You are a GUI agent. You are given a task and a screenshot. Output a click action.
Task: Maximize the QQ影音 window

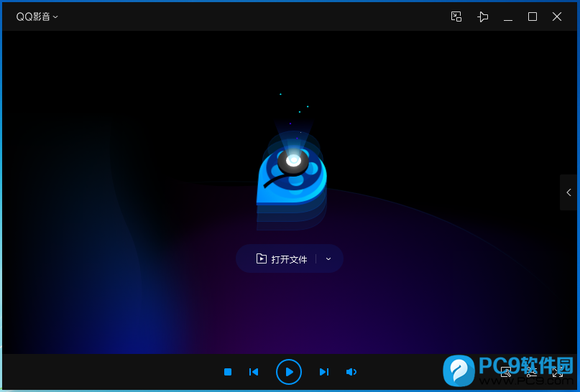click(x=533, y=17)
